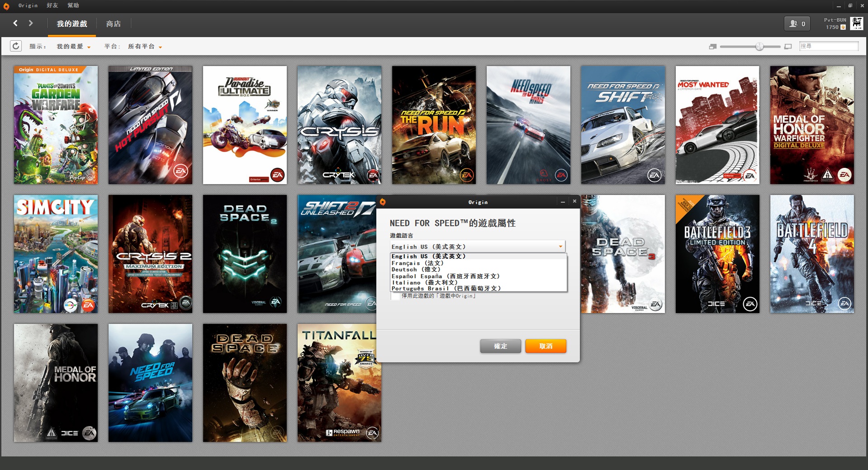Click the Pvt-BUN username
The image size is (868, 470).
[835, 20]
